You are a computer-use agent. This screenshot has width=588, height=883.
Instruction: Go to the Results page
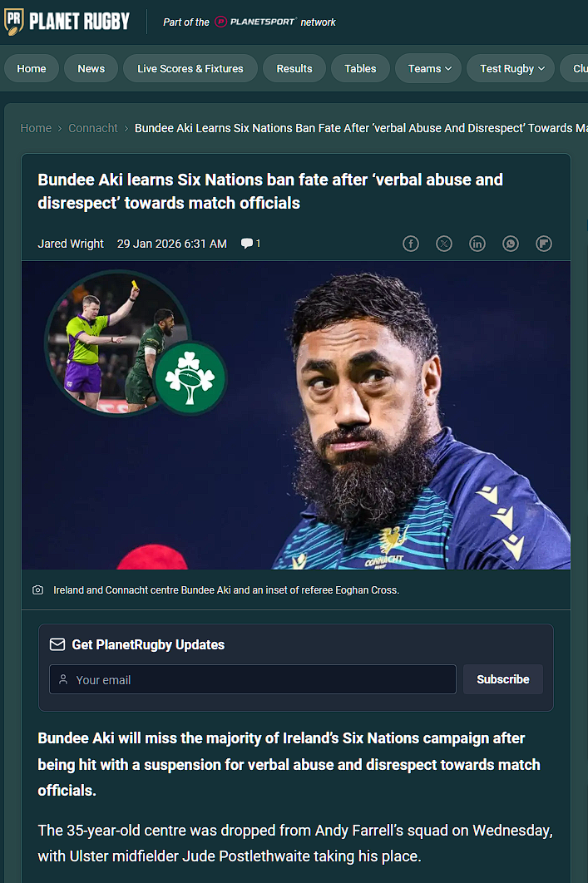(294, 69)
